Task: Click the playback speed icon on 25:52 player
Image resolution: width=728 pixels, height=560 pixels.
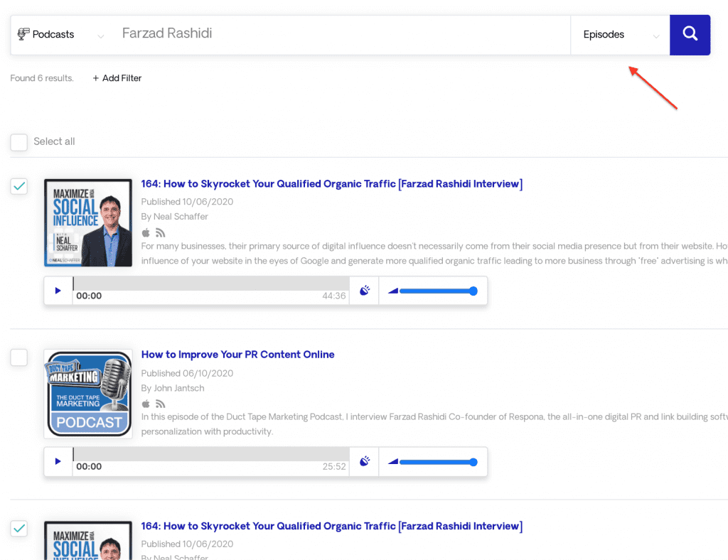Action: tap(365, 461)
